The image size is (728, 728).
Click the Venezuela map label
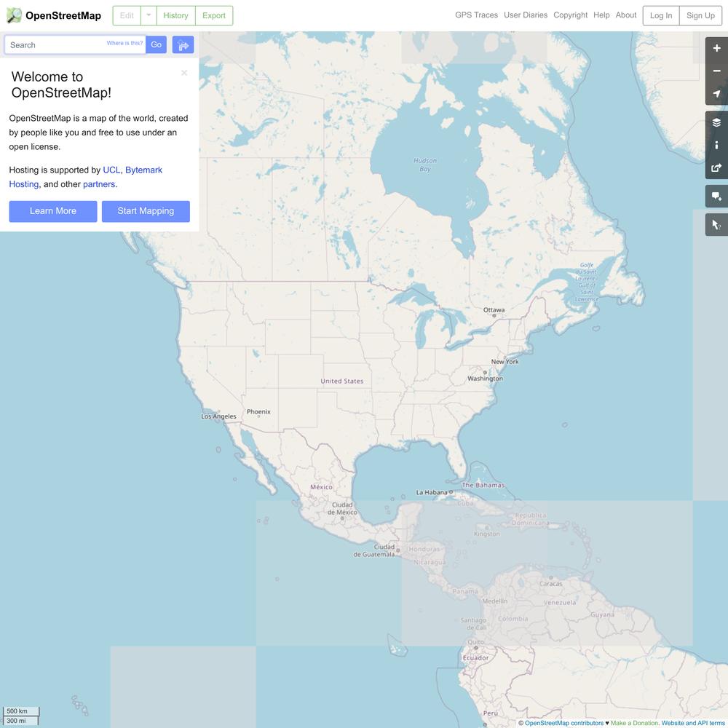pyautogui.click(x=560, y=602)
